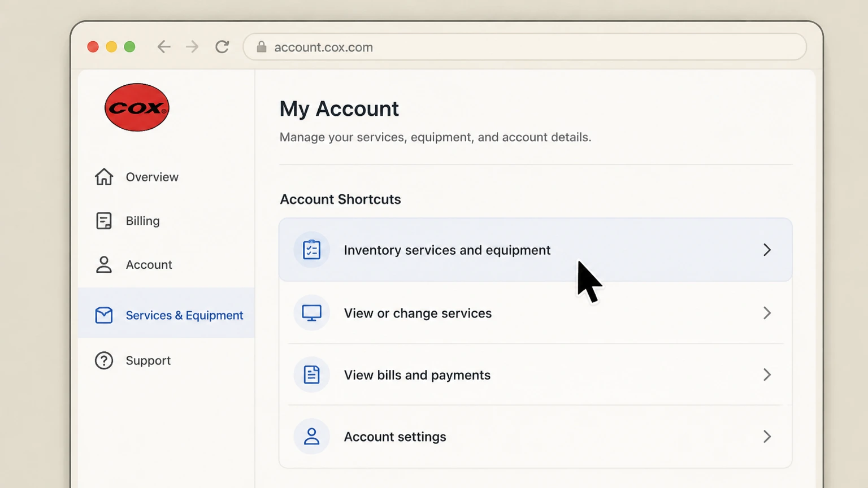Close the browser window with red button
868x488 pixels.
pos(93,47)
